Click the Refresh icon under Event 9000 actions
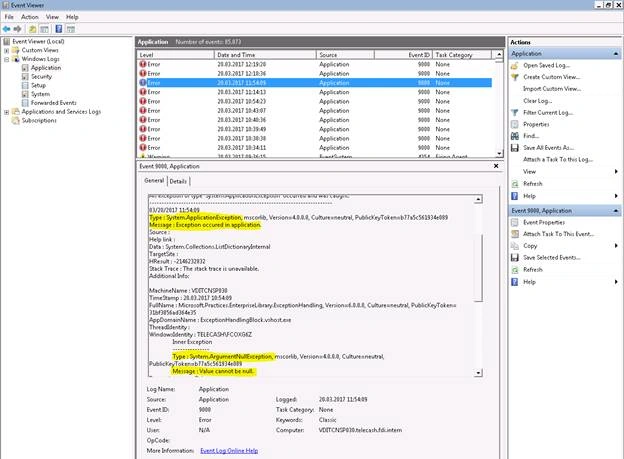Viewport: 624px width, 459px height. click(x=515, y=270)
